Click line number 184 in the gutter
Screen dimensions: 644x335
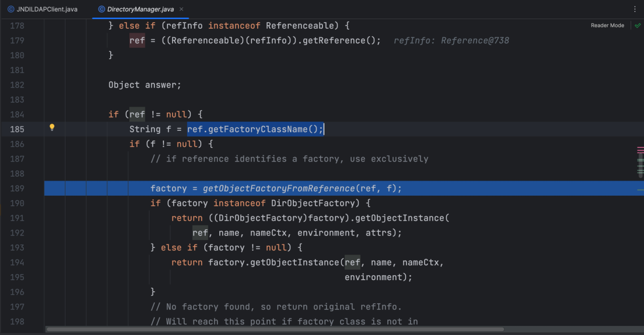[x=17, y=114]
